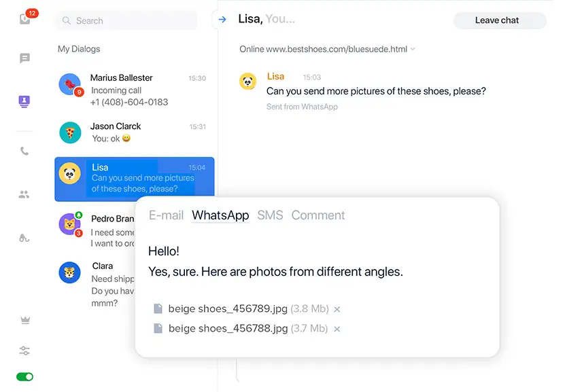The width and height of the screenshot is (582, 392).
Task: Remove beige shoes_456789.jpg attachment
Action: [337, 310]
